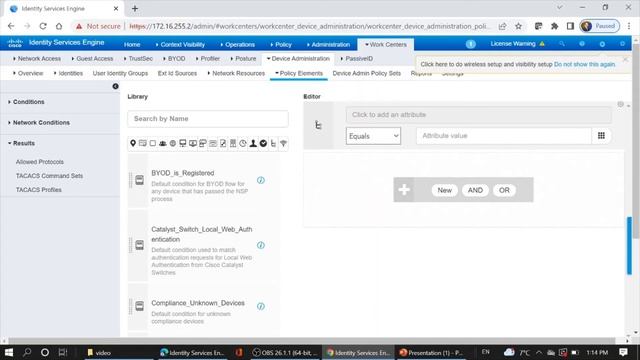The image size is (640, 360).
Task: Open the Windows Start menu
Action: click(9, 352)
